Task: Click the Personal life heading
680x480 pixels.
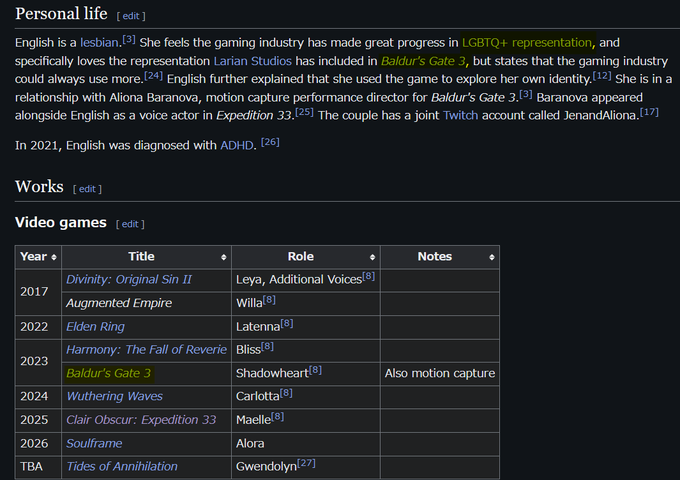Action: point(61,13)
